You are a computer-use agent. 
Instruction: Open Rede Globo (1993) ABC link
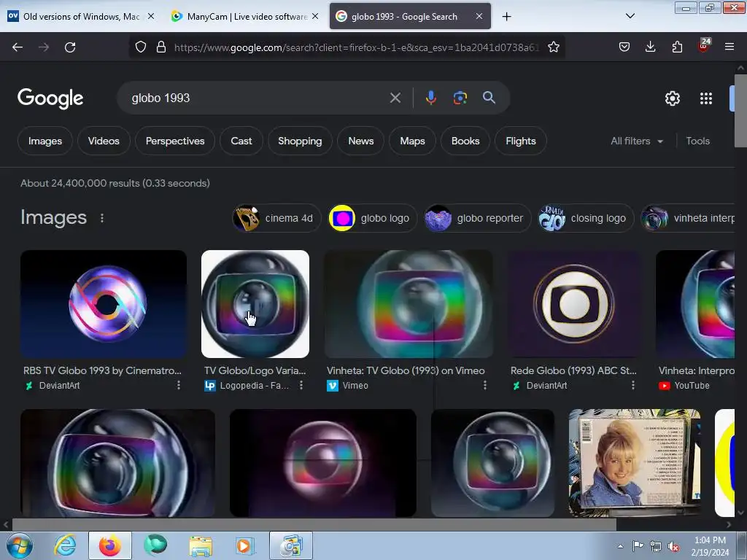pyautogui.click(x=573, y=370)
